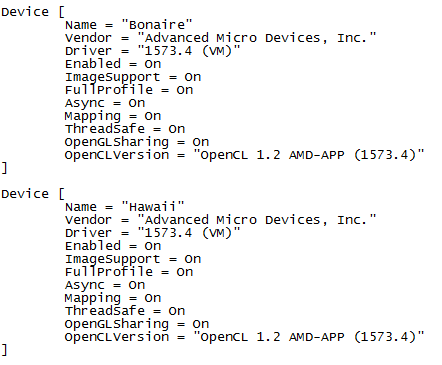This screenshot has width=442, height=365.
Task: Click Bonaire's OpenCLVersion string value
Action: (x=309, y=155)
